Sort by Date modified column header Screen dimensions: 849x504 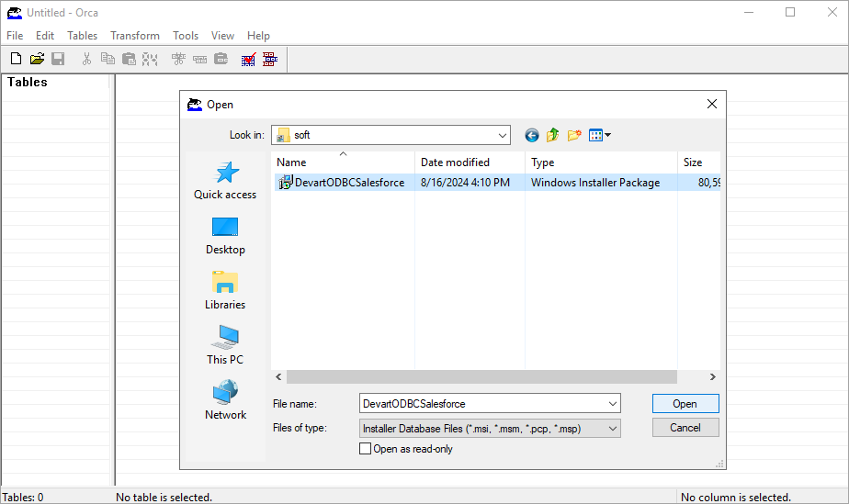470,162
